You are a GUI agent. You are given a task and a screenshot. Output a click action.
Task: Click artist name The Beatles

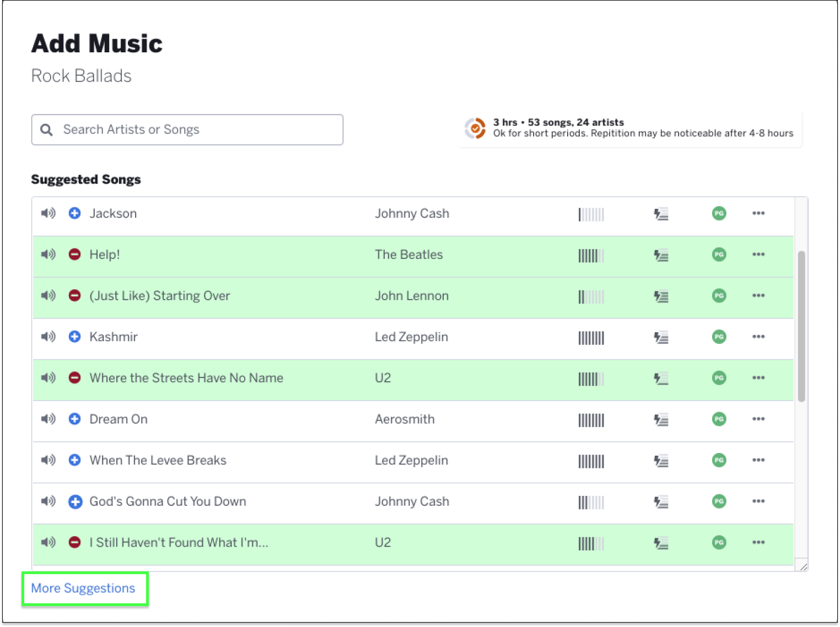(409, 255)
